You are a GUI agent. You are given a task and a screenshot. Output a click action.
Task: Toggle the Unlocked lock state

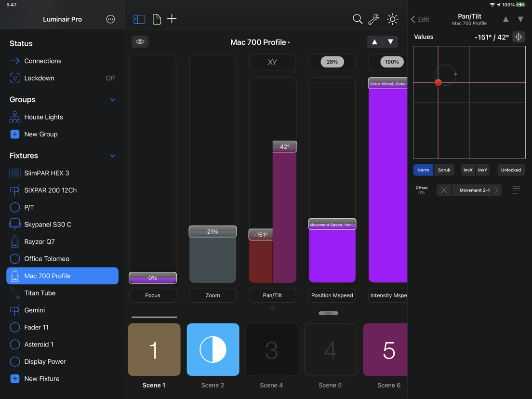[x=511, y=170]
